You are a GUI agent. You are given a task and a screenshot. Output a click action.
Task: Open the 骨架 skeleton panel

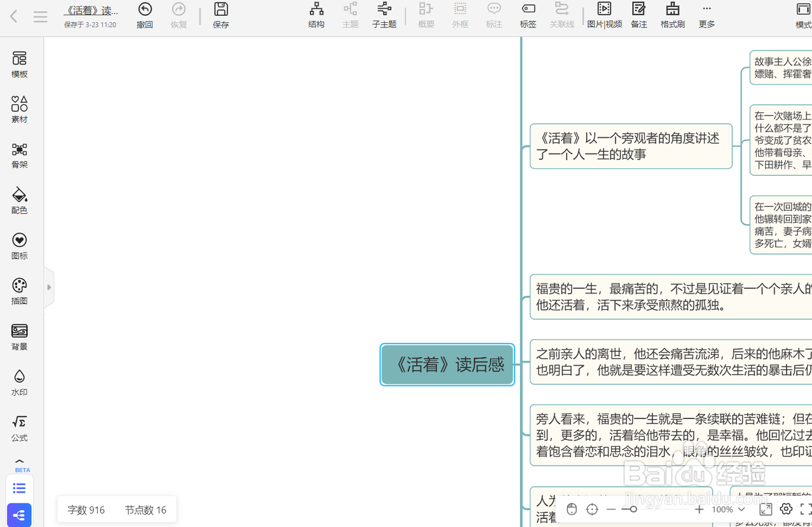(20, 156)
